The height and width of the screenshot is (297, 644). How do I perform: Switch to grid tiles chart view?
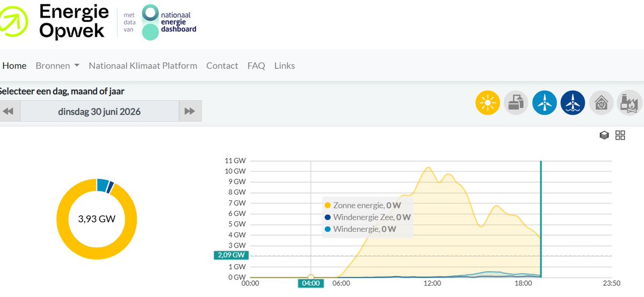(x=620, y=135)
